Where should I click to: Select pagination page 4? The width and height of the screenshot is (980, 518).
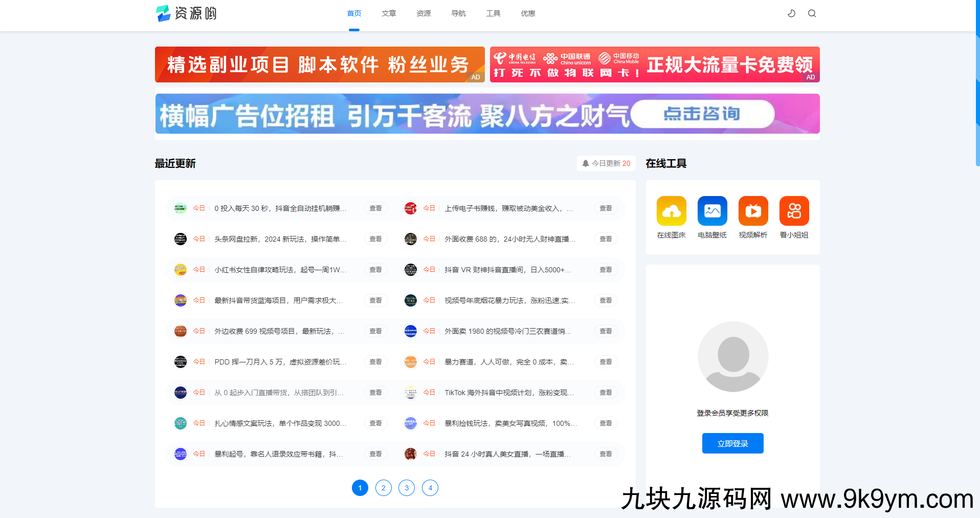pos(430,488)
